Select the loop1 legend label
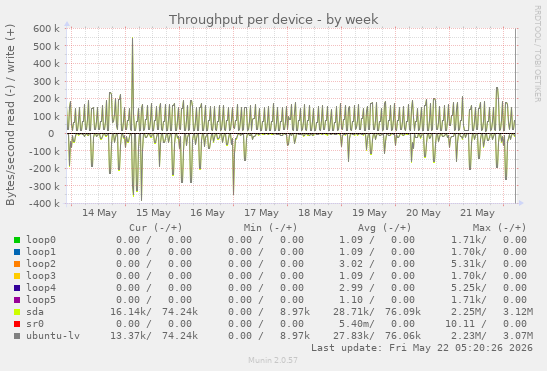Image resolution: width=547 pixels, height=371 pixels. (41, 252)
